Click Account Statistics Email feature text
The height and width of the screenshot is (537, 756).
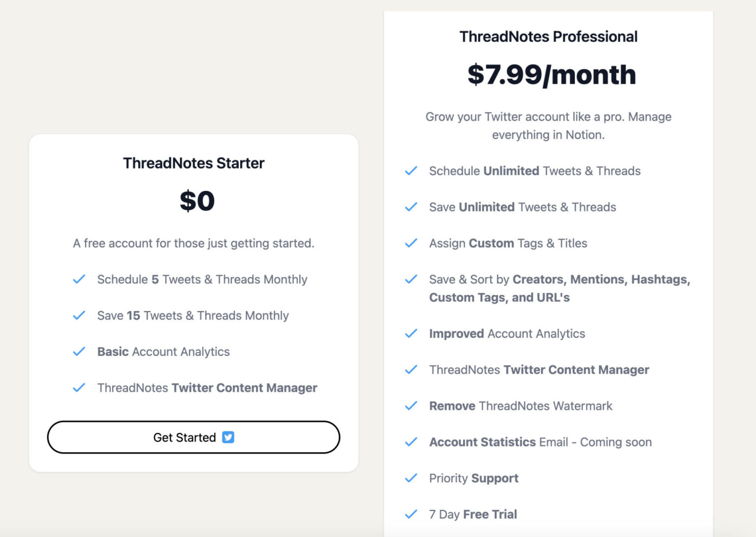click(540, 442)
